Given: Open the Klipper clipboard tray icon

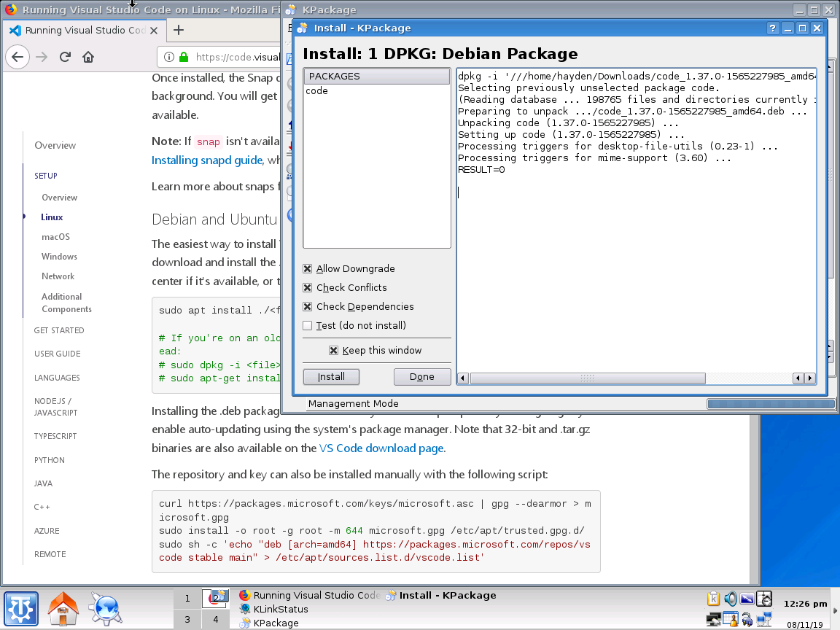Looking at the screenshot, I should (714, 599).
